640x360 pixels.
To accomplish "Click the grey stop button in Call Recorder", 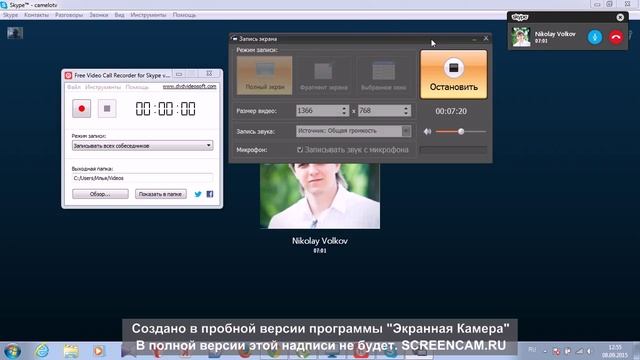I will pyautogui.click(x=107, y=109).
